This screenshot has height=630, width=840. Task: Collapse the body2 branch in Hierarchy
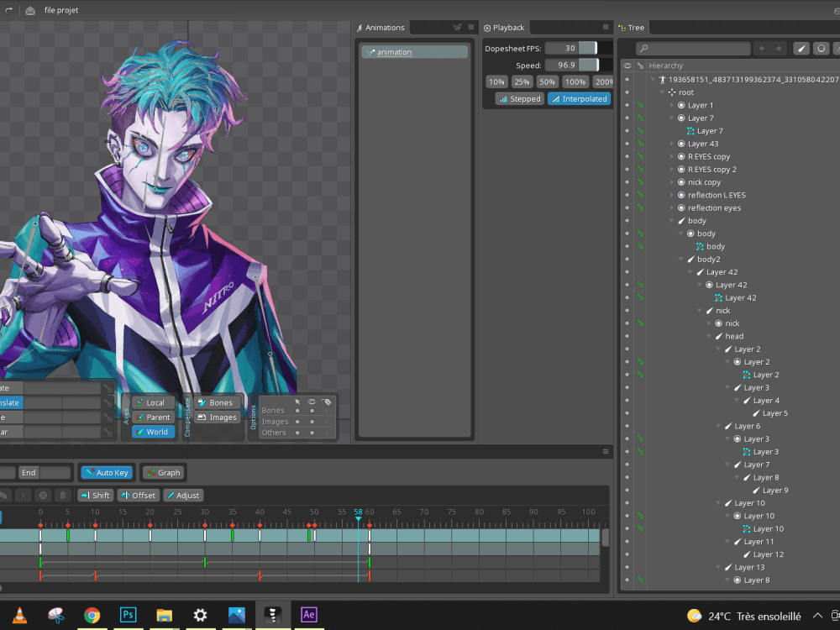click(x=681, y=259)
